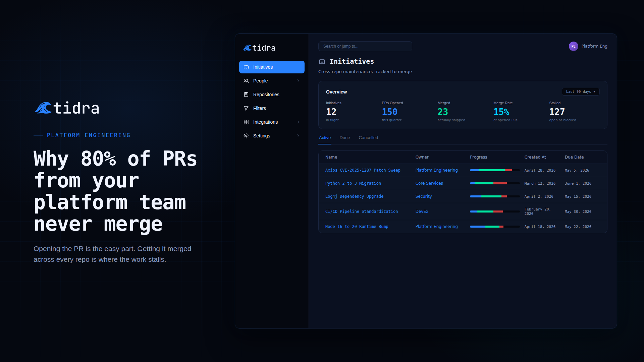Open Security owner link

(424, 196)
